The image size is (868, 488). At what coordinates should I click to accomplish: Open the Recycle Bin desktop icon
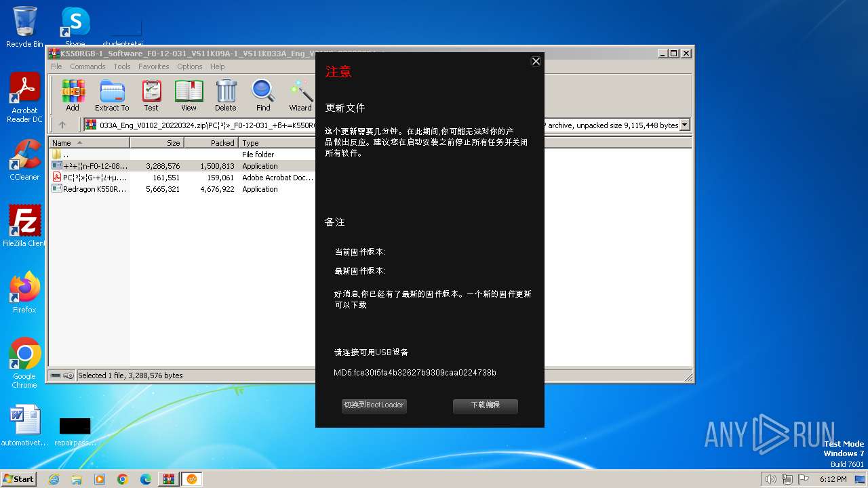point(24,27)
